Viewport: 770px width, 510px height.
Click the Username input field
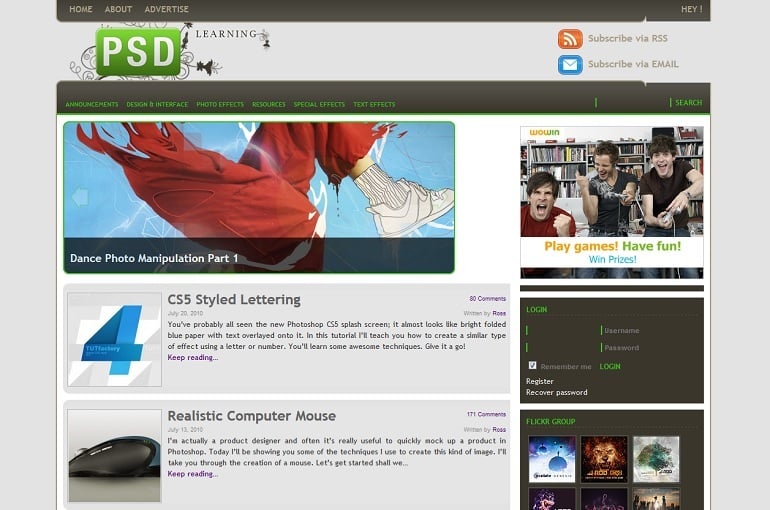pyautogui.click(x=563, y=330)
